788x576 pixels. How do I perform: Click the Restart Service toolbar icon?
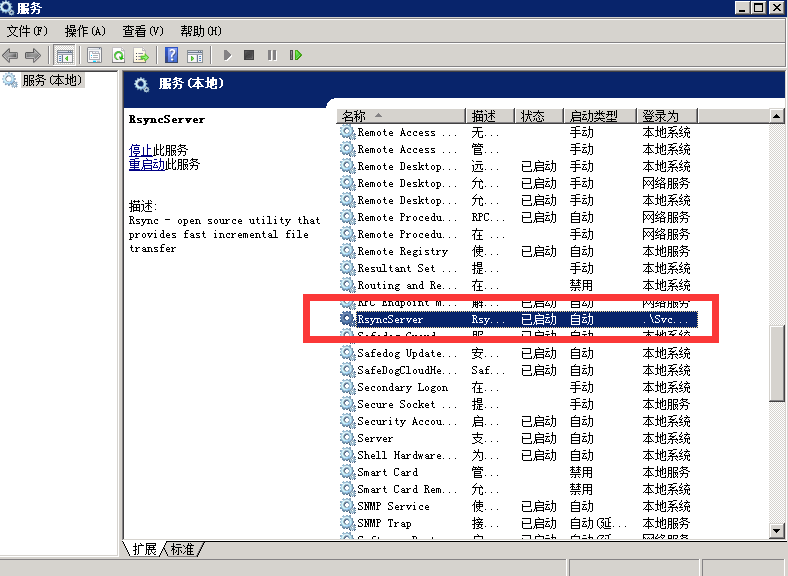(296, 55)
